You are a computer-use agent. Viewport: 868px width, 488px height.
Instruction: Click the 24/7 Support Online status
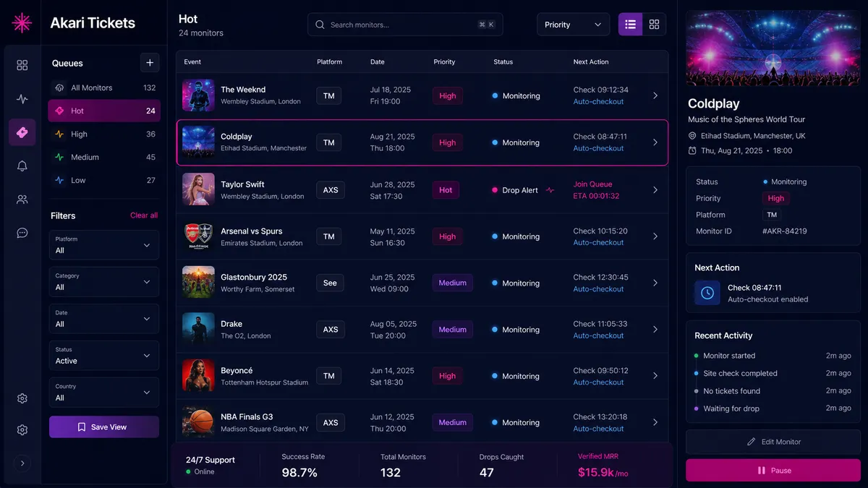point(210,466)
